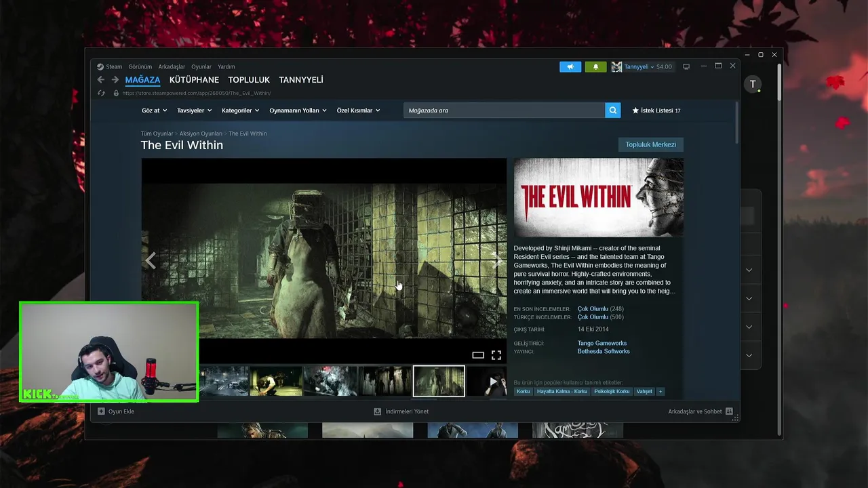Open Big Picture mode monitor icon

click(x=686, y=66)
